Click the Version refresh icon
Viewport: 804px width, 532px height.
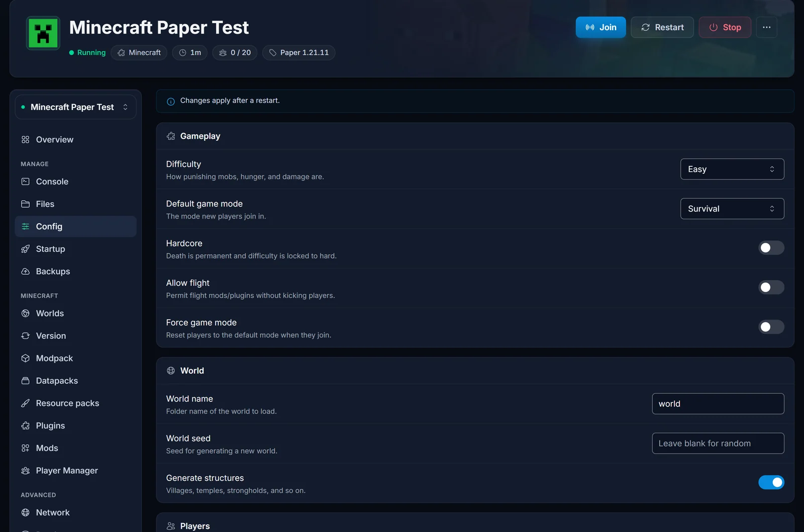[26, 336]
